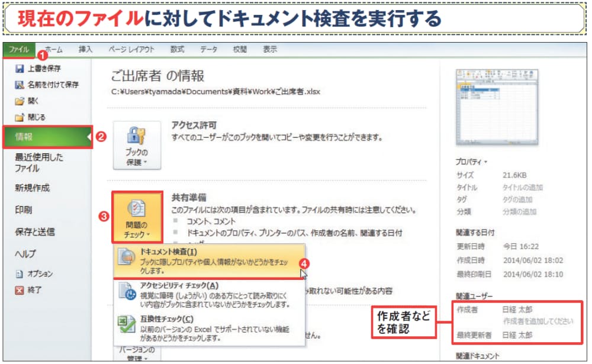
Task: Expand the プロパティ dropdown arrow
Action: coord(471,161)
